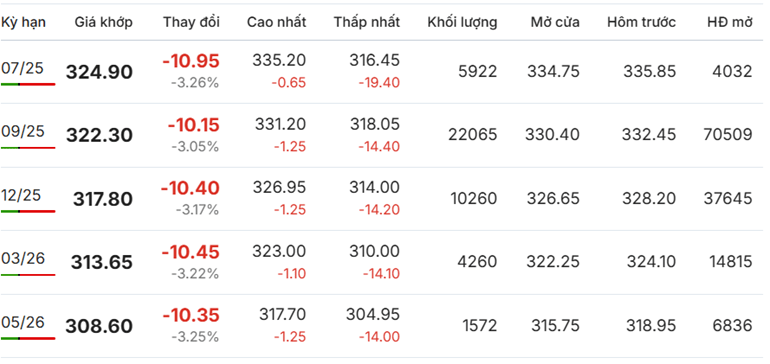Viewport: 770px width, 364px height.
Task: Click the green-red range bar under 05/26
Action: click(28, 338)
